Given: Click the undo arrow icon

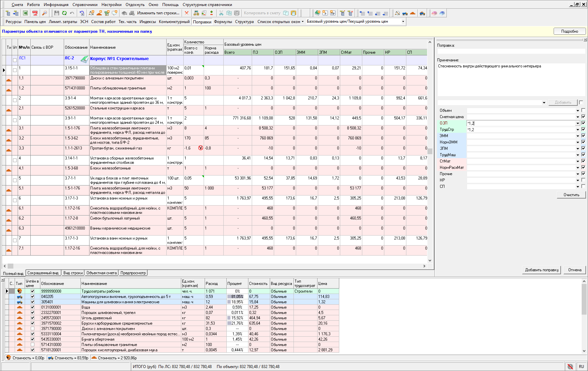Looking at the screenshot, I should click(72, 13).
